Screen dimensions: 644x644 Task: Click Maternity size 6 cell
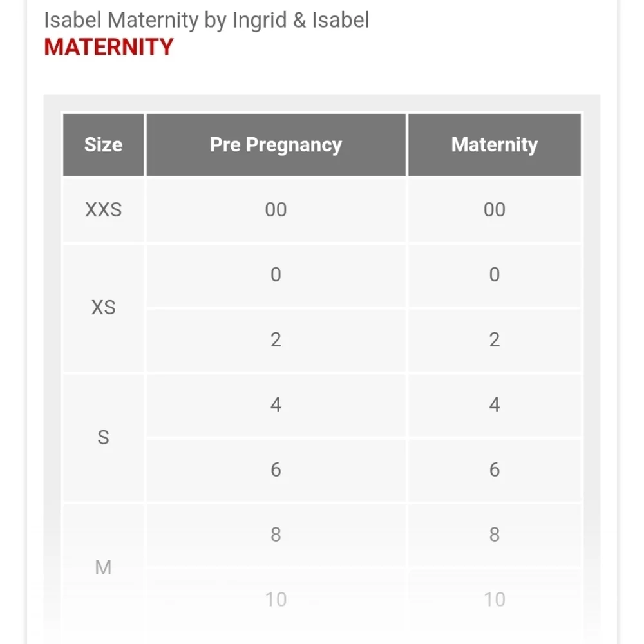pos(494,470)
